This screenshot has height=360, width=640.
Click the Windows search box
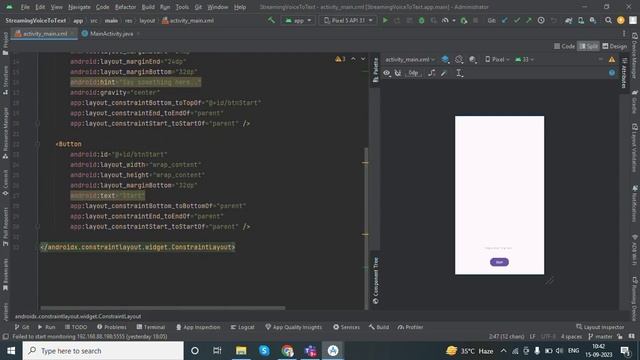tap(103, 351)
